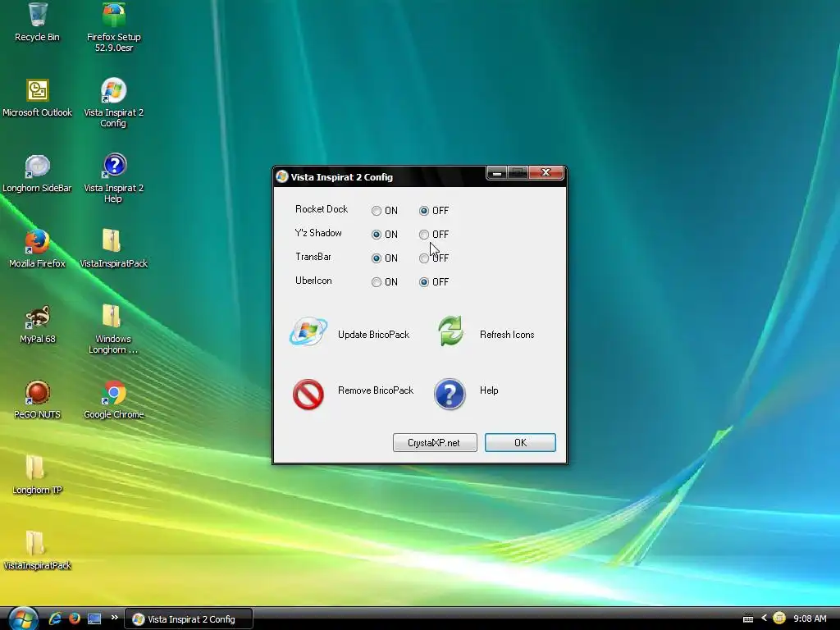The width and height of the screenshot is (840, 630).
Task: Click the red Remove BricoPack icon
Action: 308,395
